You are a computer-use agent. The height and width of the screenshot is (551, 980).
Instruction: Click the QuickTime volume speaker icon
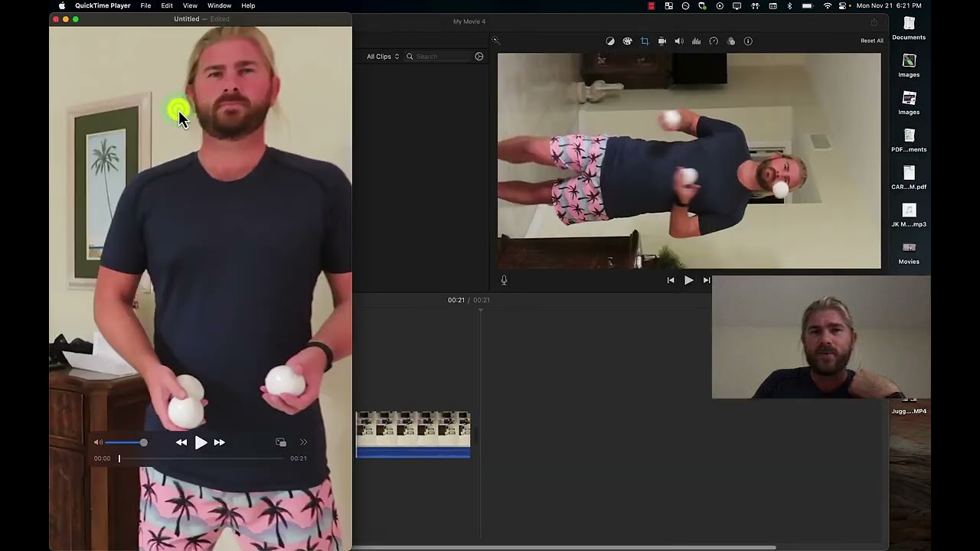tap(98, 442)
